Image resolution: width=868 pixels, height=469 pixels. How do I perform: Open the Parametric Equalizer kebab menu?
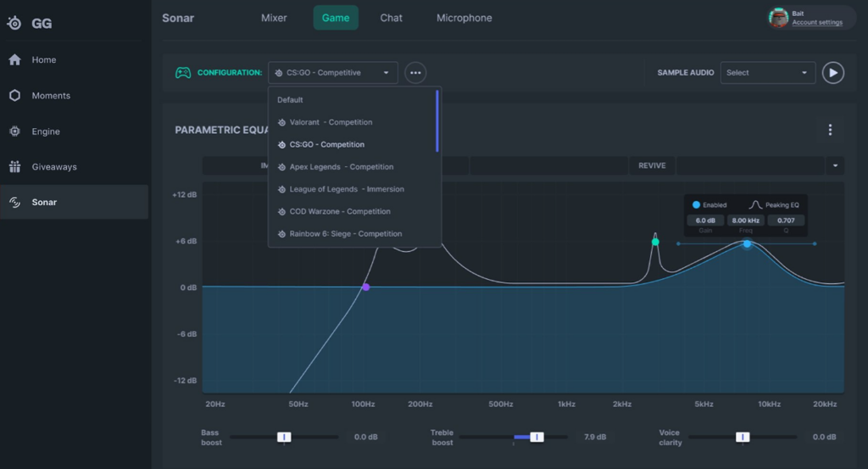tap(830, 130)
